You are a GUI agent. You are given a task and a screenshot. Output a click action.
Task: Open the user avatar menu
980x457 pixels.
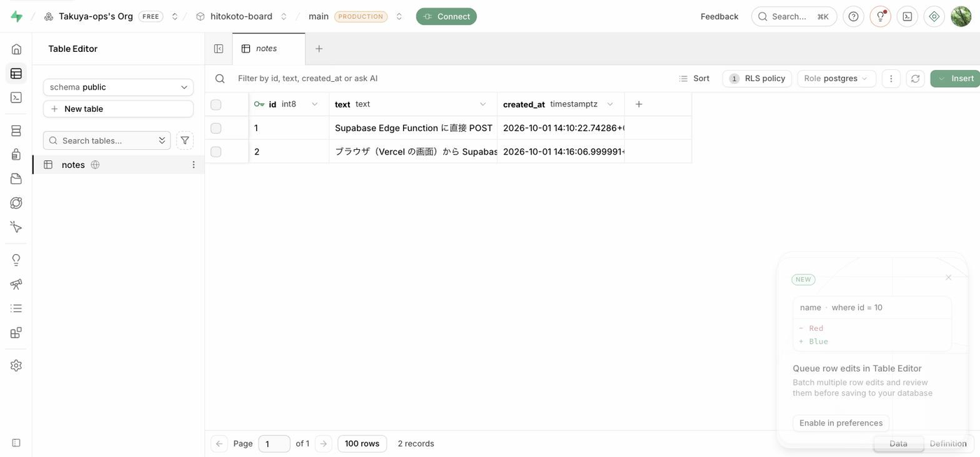click(x=961, y=16)
